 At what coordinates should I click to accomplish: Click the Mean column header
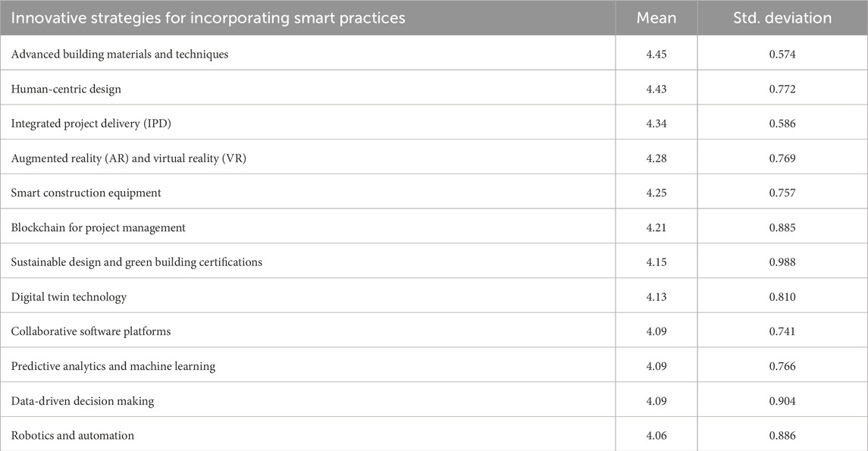656,17
